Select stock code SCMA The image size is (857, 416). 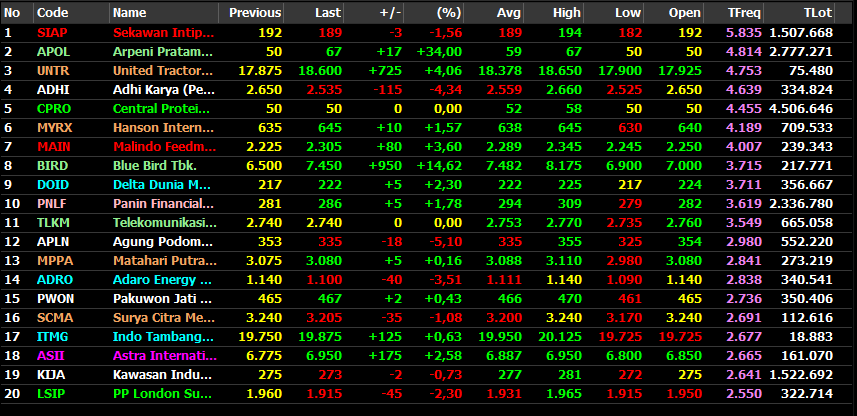pyautogui.click(x=55, y=318)
